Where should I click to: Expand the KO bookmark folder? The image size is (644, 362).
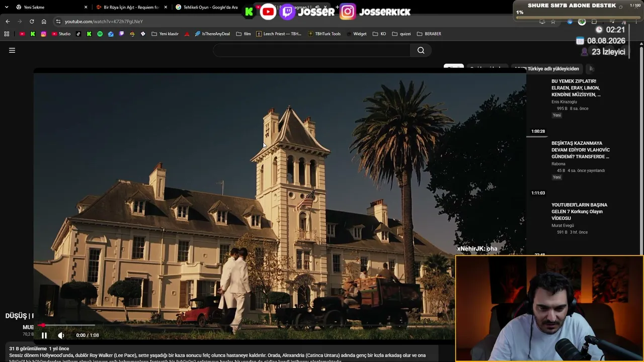pos(379,34)
